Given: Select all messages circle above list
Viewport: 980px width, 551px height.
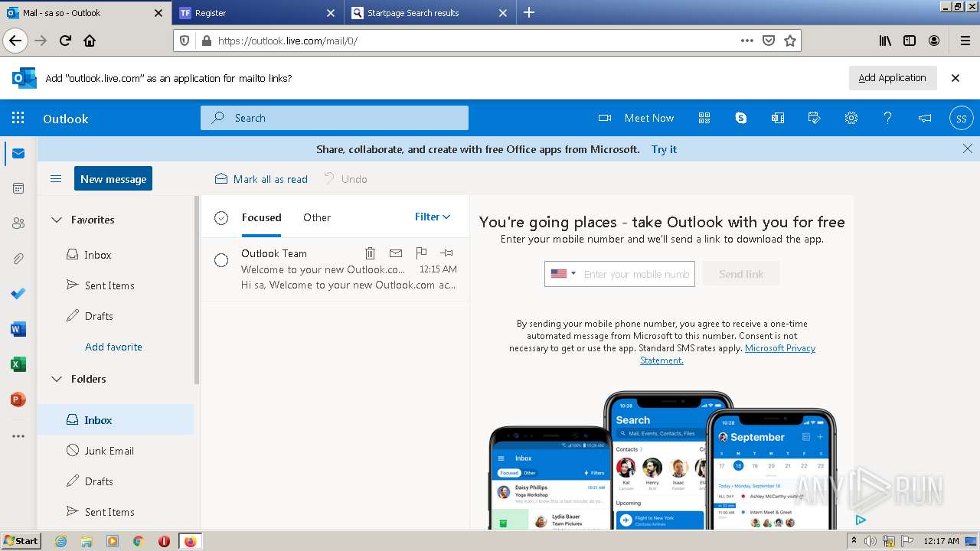Looking at the screenshot, I should pos(221,218).
